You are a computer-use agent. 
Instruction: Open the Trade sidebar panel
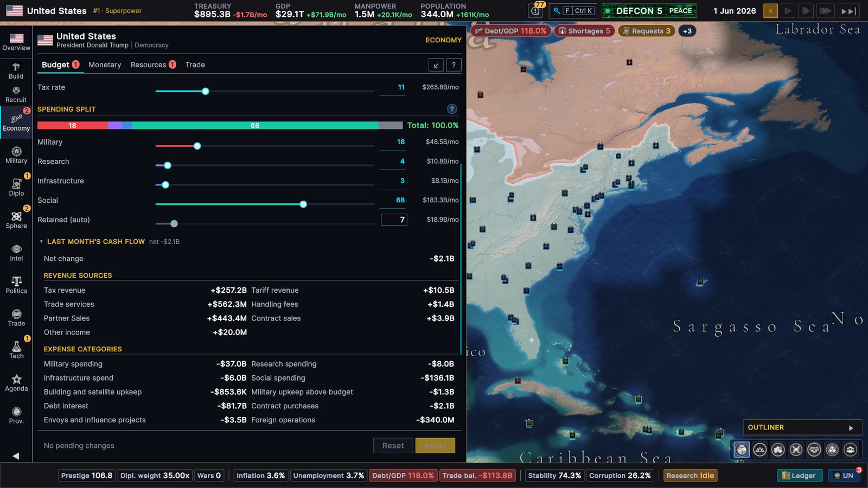(16, 318)
